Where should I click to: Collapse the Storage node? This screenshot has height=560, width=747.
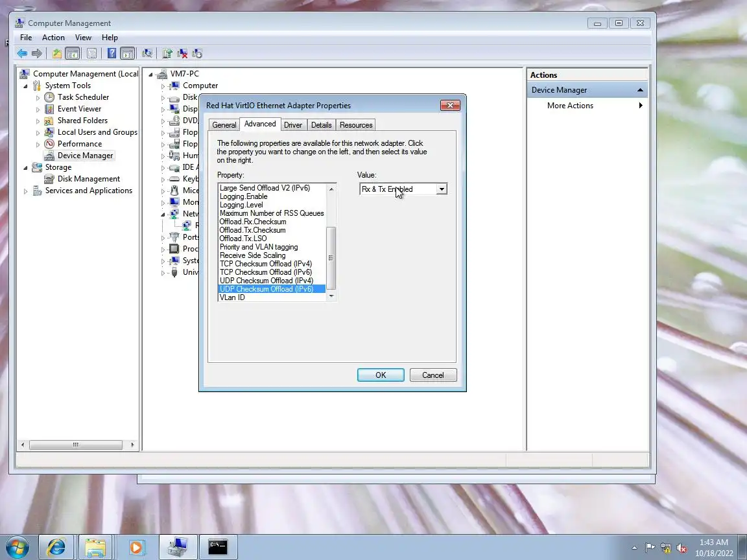(26, 168)
